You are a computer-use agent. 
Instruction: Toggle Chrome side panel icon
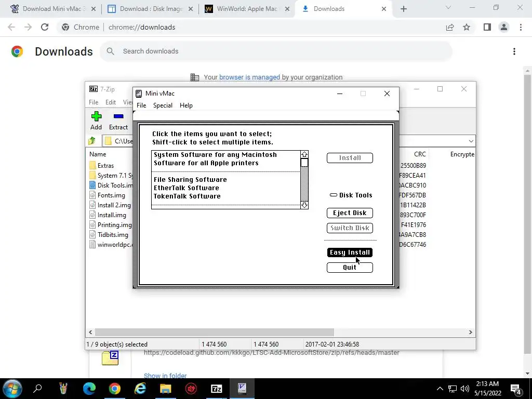pyautogui.click(x=487, y=27)
